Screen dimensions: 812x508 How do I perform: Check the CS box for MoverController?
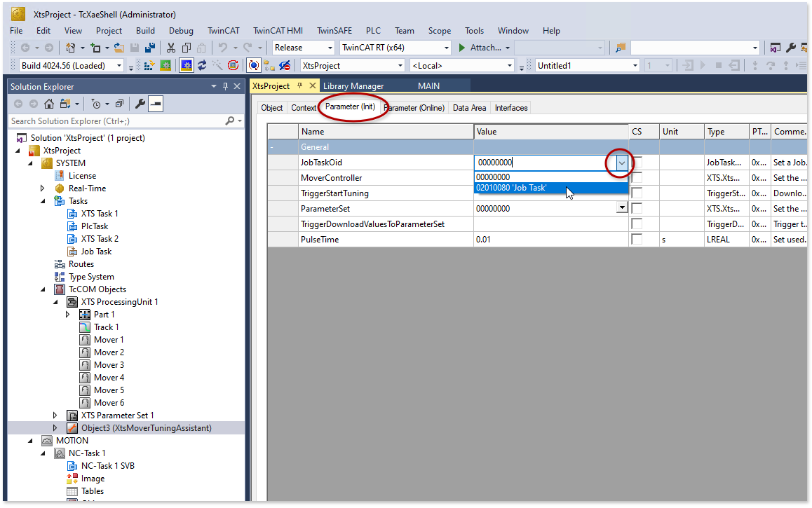637,177
